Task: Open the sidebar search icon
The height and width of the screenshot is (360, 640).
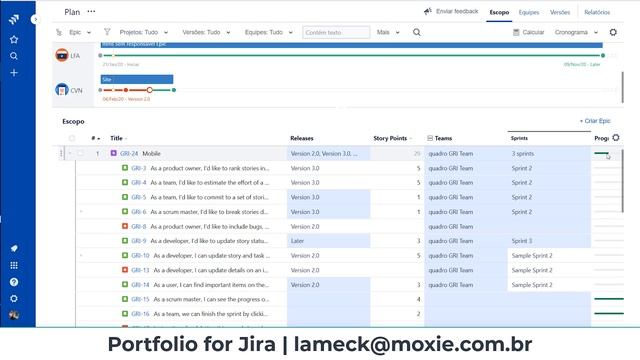Action: (x=14, y=56)
